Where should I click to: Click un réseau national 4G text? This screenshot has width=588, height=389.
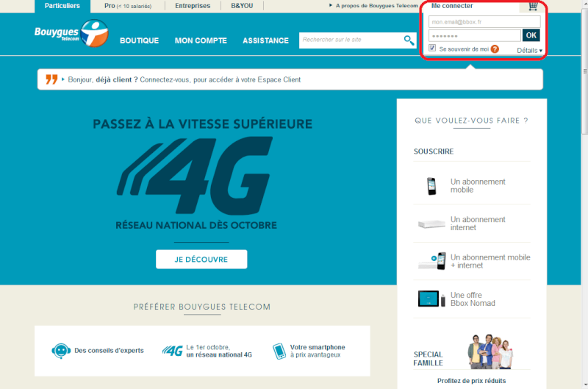coord(219,355)
